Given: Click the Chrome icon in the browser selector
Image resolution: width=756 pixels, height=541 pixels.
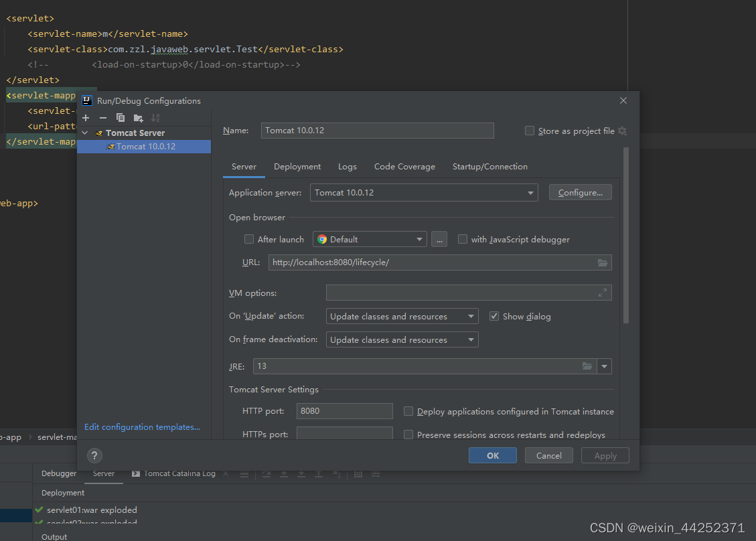Looking at the screenshot, I should point(322,239).
